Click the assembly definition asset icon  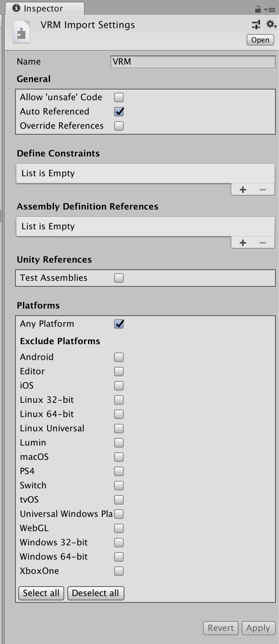click(21, 32)
